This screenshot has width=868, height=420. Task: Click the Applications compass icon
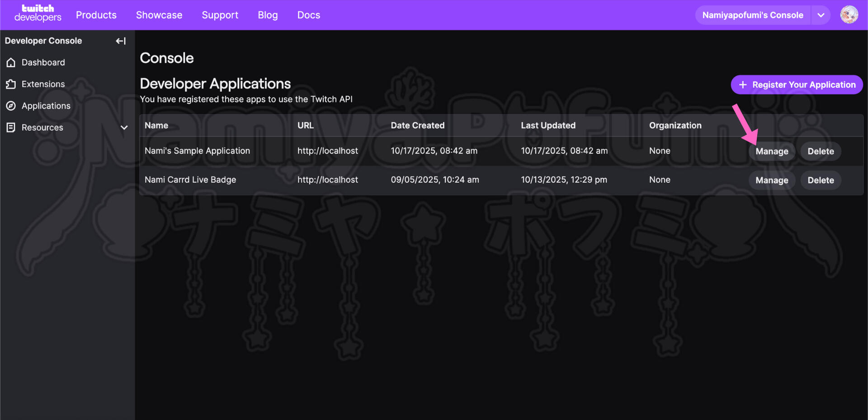11,106
